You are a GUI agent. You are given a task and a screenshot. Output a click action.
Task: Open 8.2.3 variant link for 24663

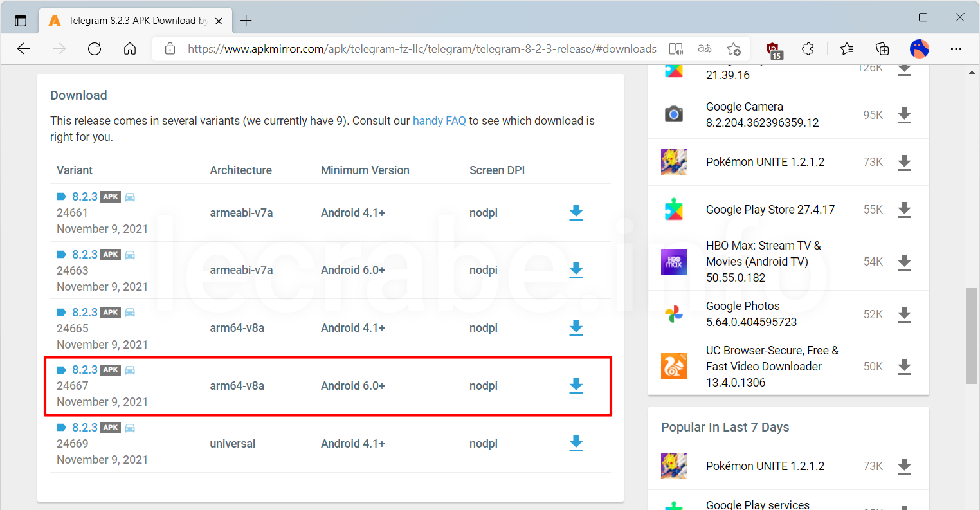click(85, 255)
